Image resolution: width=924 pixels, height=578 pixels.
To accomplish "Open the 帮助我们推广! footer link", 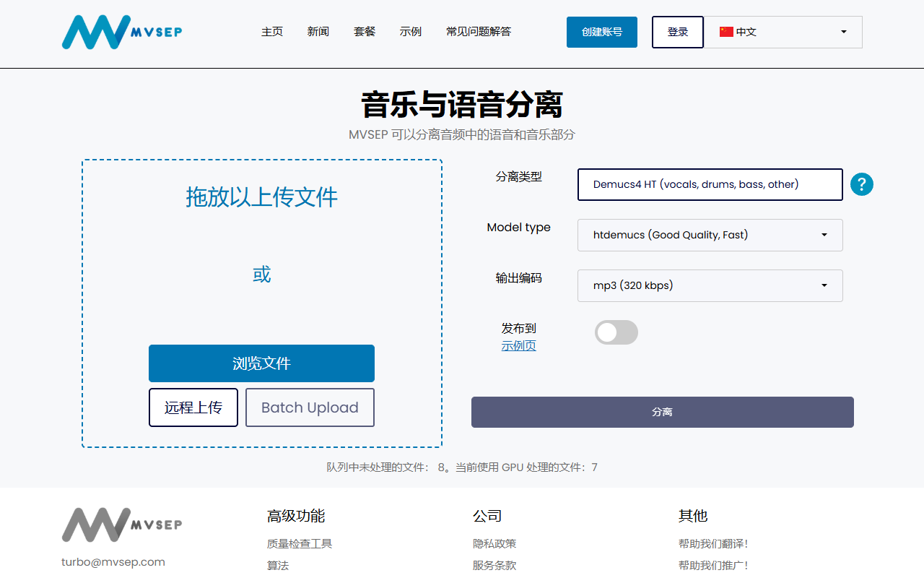I will coord(713,565).
